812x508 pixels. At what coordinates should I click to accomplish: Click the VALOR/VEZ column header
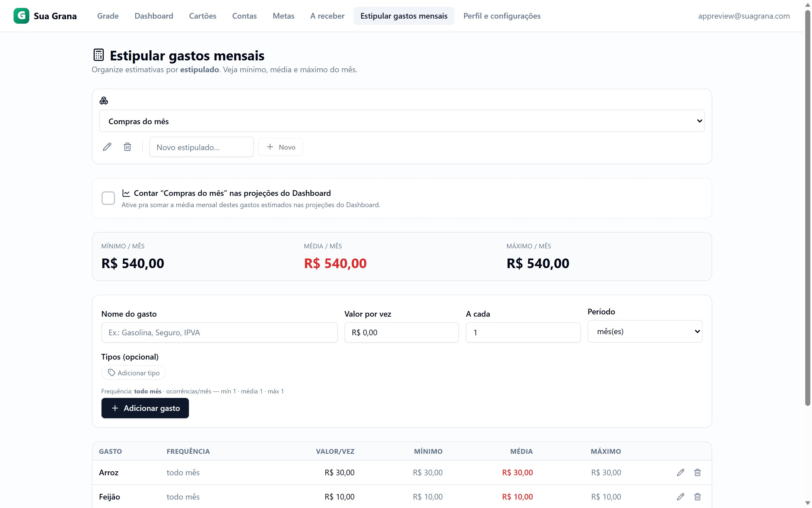tap(335, 451)
